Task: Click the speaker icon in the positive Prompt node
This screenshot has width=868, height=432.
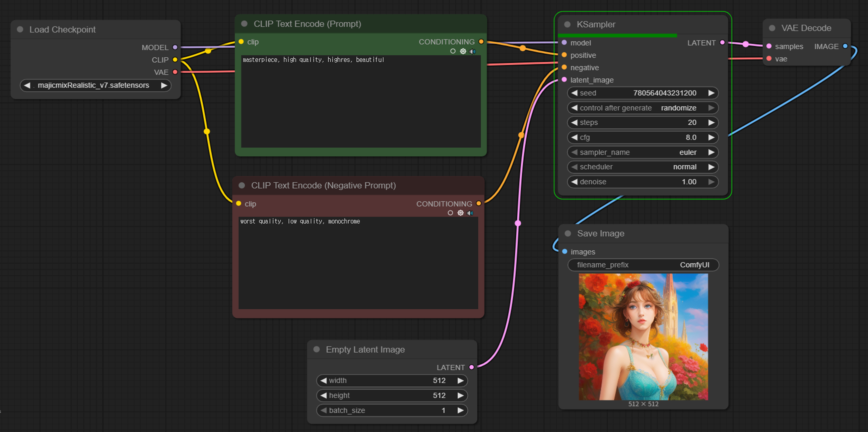Action: coord(473,51)
